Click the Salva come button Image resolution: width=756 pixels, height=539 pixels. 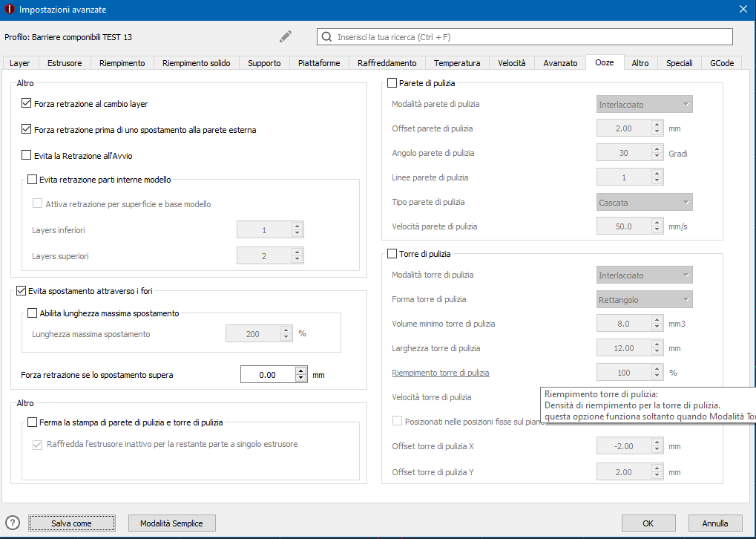(x=72, y=523)
